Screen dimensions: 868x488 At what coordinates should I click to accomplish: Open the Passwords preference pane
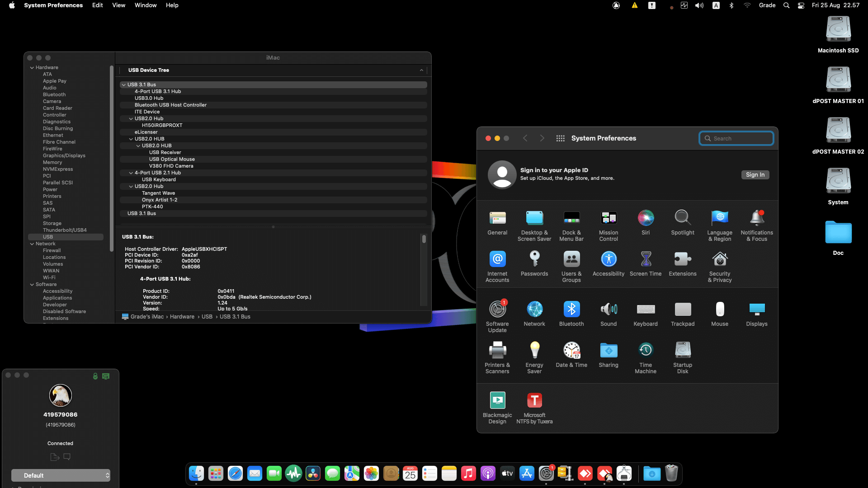534,264
